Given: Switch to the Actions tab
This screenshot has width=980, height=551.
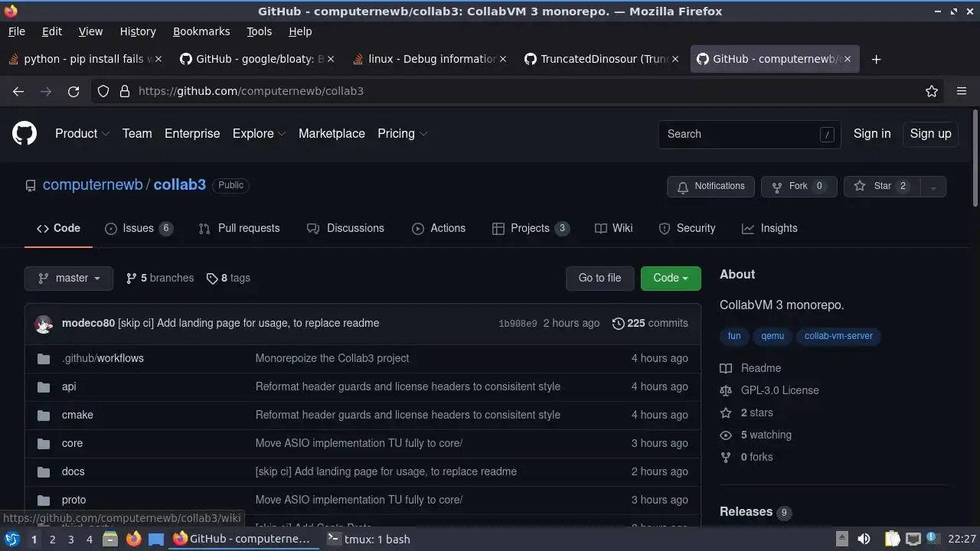Looking at the screenshot, I should (439, 228).
